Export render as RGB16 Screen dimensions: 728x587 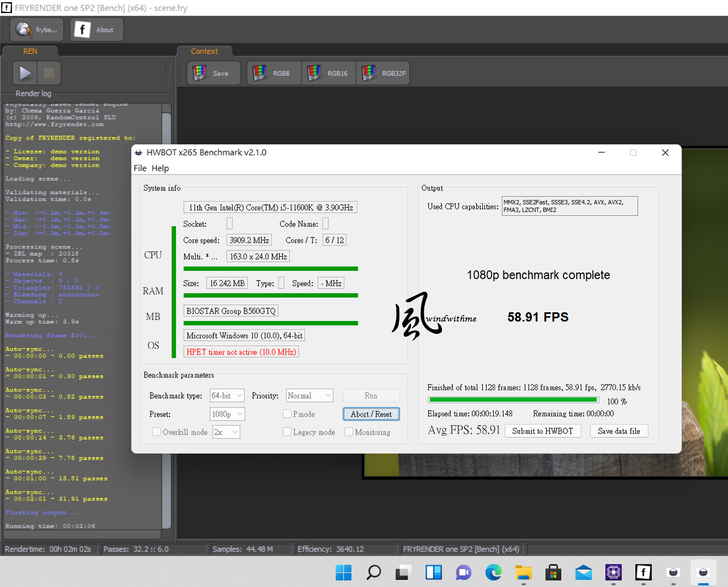(328, 73)
